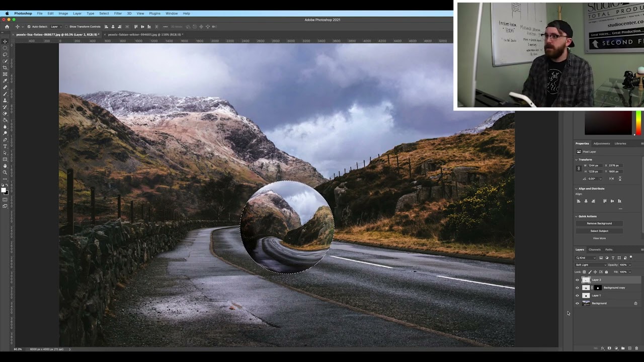
Task: Click the dark red color picker field
Action: (x=608, y=123)
